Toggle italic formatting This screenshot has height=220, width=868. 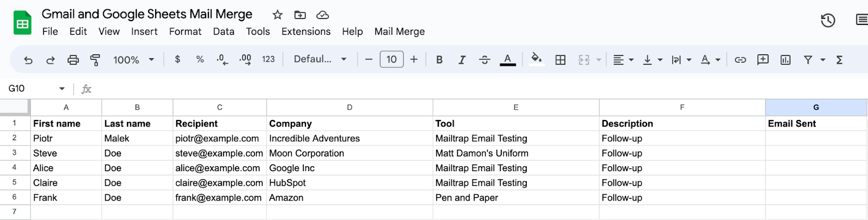click(462, 60)
